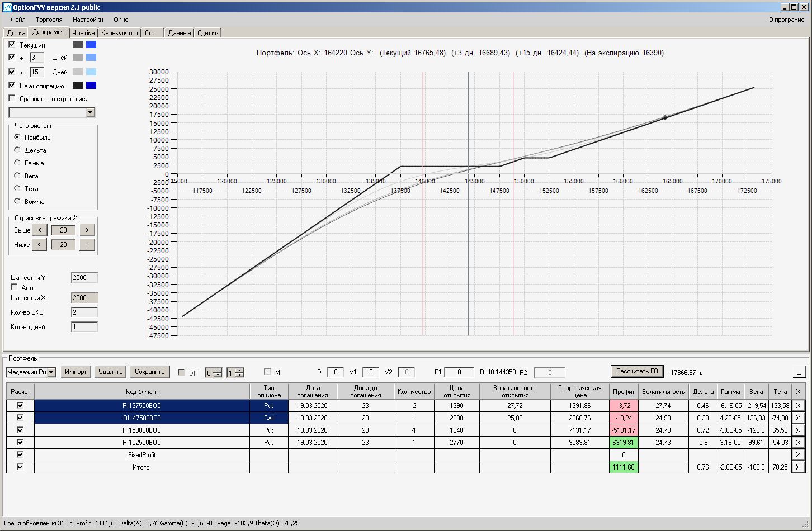Click the OptionFVV application icon in title bar
This screenshot has height=531, width=812.
(x=7, y=7)
